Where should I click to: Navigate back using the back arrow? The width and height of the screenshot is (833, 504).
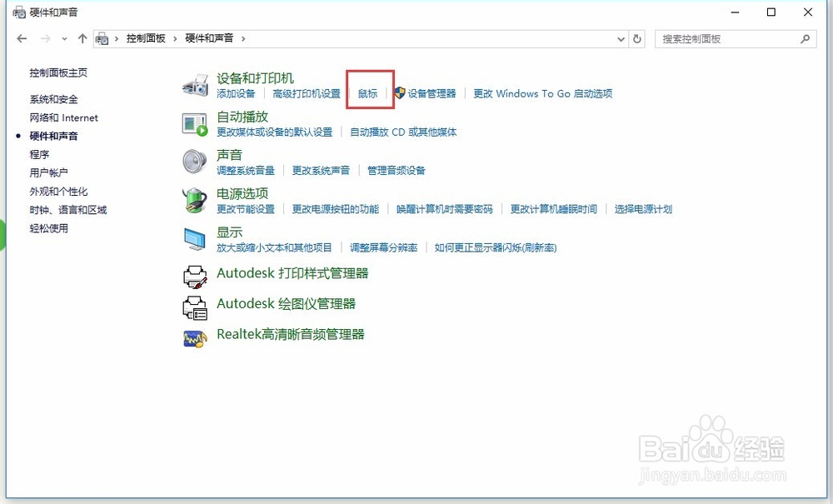tap(22, 38)
